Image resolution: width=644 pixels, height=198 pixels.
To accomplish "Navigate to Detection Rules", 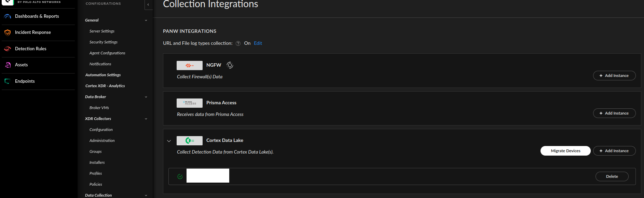I will point(31,49).
